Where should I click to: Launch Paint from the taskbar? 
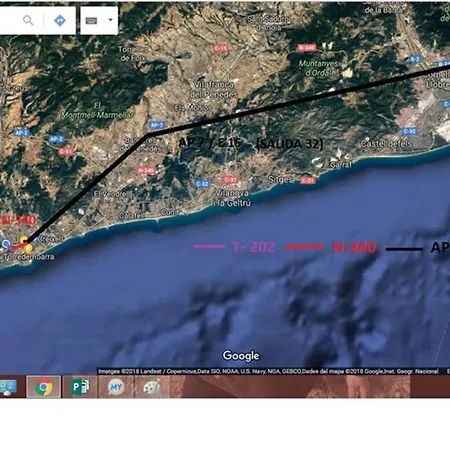(152, 387)
